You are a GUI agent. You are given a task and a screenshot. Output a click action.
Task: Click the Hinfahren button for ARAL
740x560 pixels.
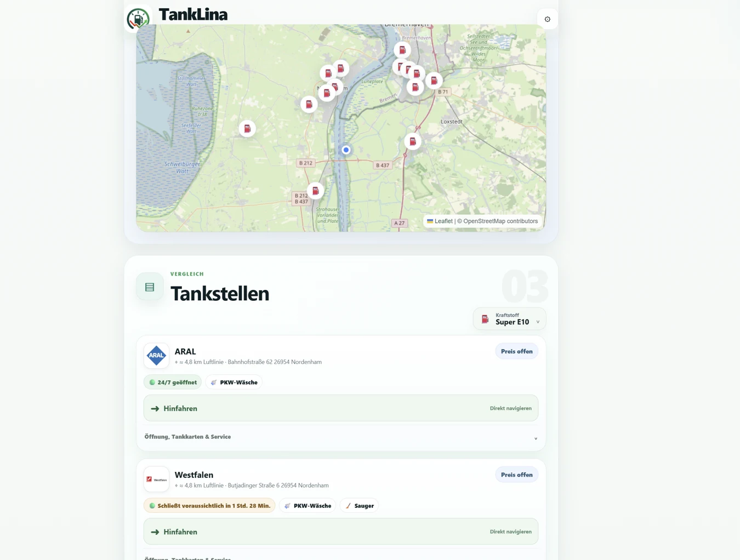click(341, 408)
